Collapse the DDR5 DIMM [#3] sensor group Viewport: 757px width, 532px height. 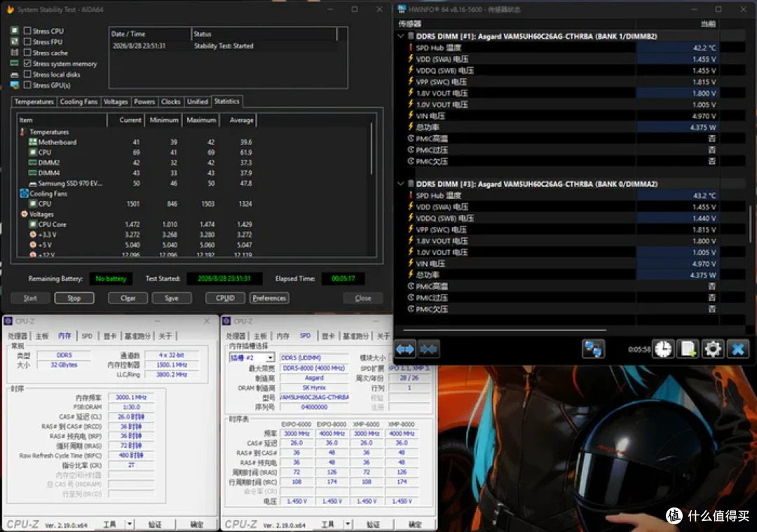pos(401,184)
